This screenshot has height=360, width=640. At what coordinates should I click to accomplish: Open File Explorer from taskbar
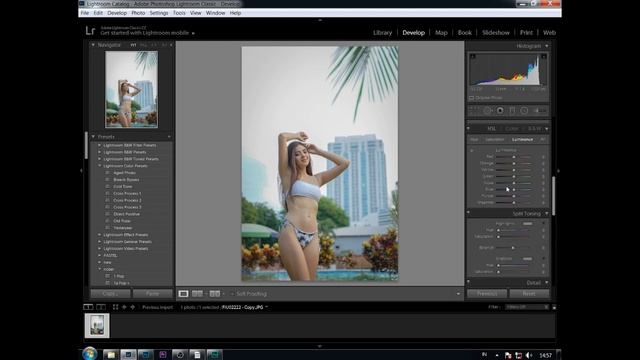[x=111, y=355]
